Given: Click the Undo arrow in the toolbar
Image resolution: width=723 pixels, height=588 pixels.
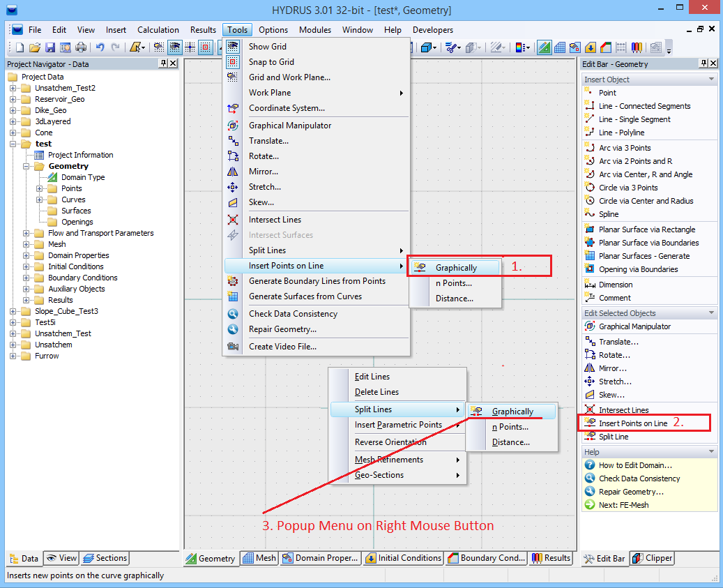Looking at the screenshot, I should tap(100, 47).
